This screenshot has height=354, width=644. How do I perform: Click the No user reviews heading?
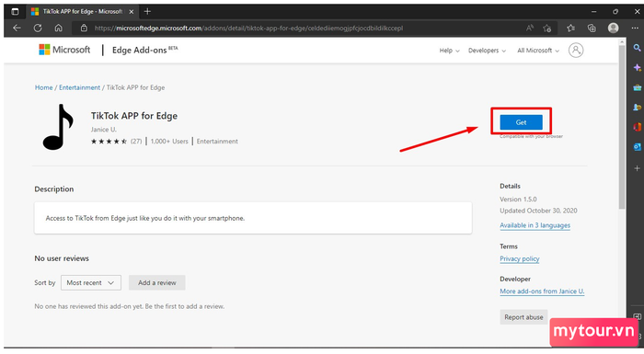click(x=62, y=258)
